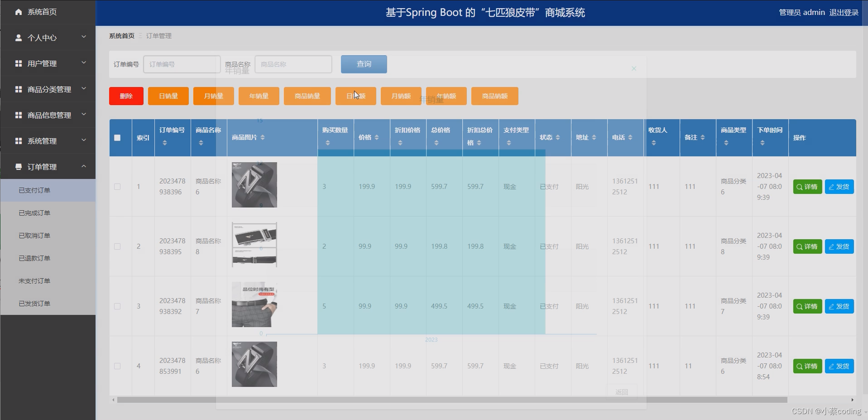Click the red 删除 button
Image resolution: width=868 pixels, height=420 pixels.
click(126, 96)
